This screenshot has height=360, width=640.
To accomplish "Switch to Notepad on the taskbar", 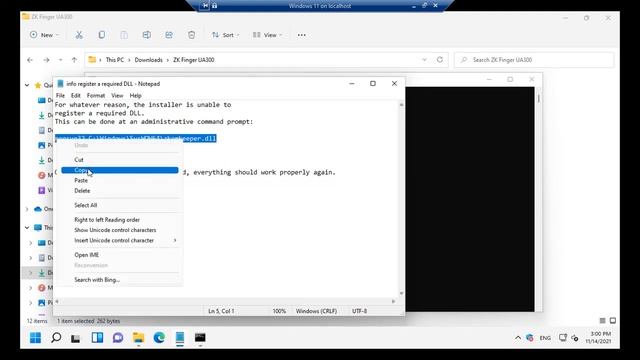I will (x=180, y=338).
